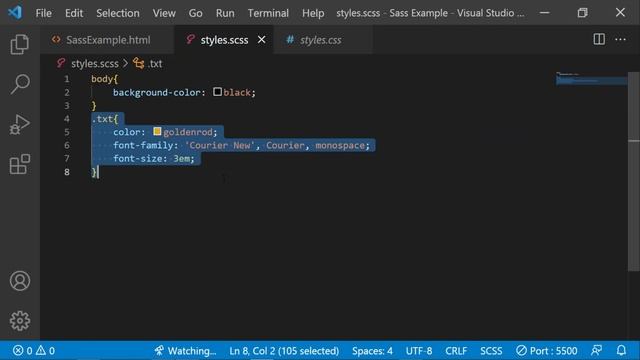Click the minimap code preview
Screen dimensions: 640x360
pos(591,79)
